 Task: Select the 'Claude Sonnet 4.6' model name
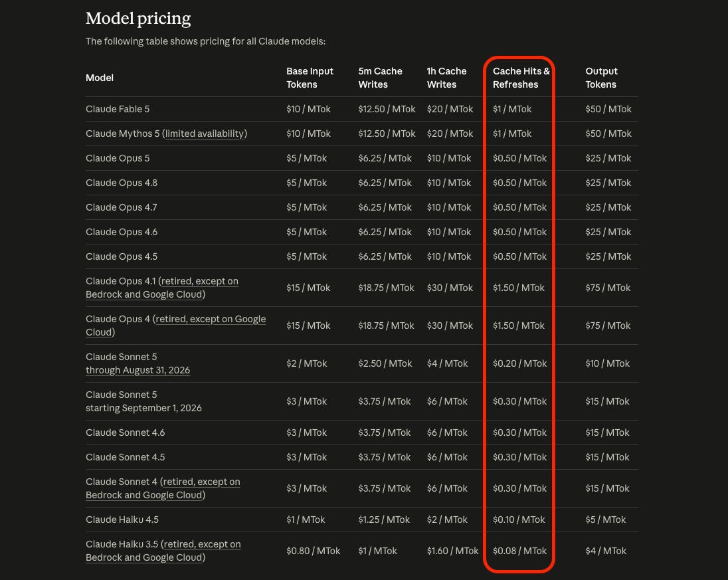[126, 433]
